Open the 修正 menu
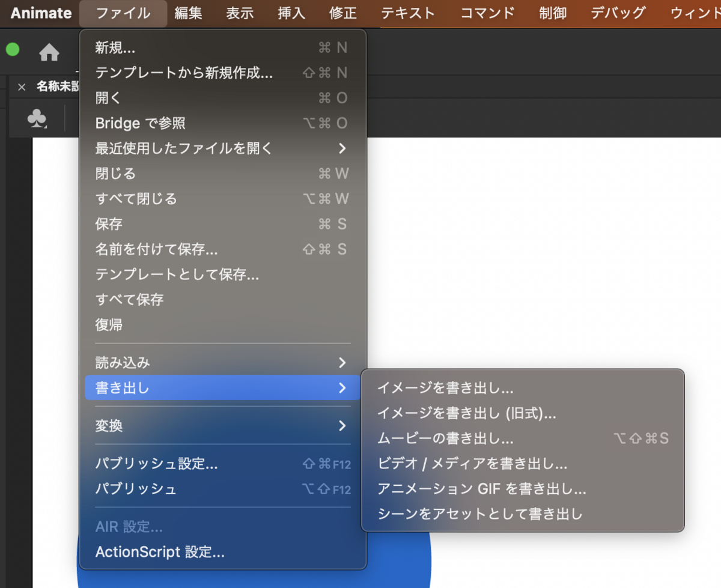 (x=343, y=13)
